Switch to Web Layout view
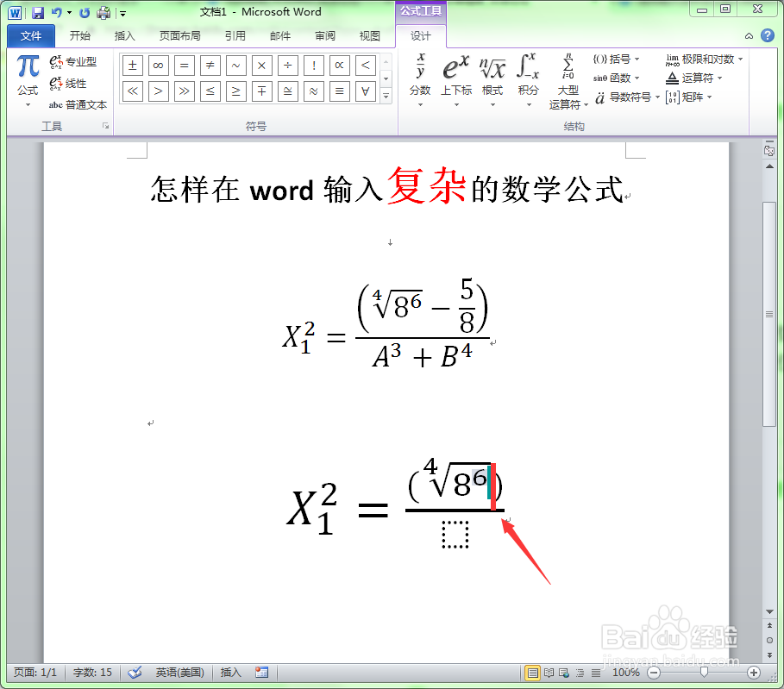 (x=564, y=673)
